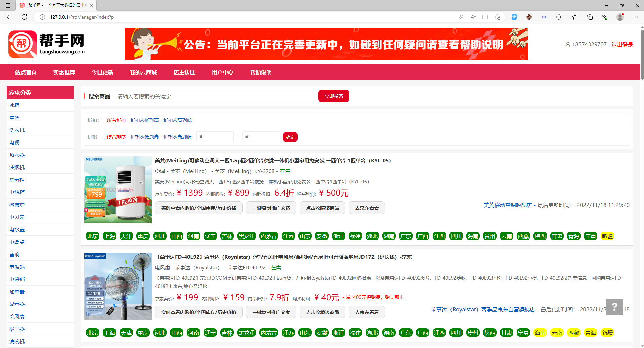Focus the maximum price input field
The height and width of the screenshot is (348, 644).
(x=261, y=137)
